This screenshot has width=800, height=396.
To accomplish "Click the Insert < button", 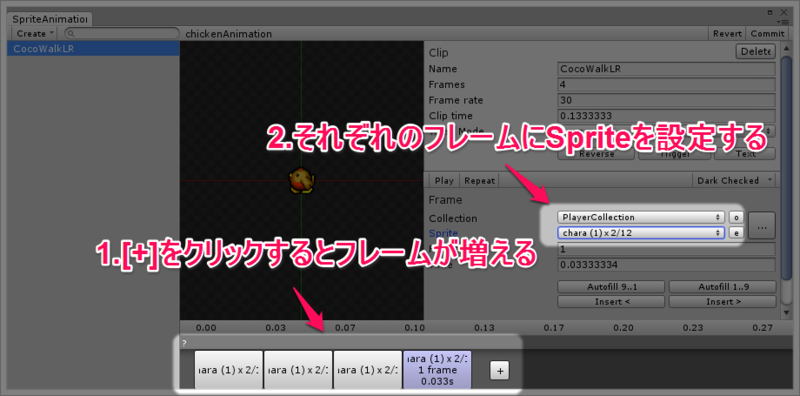I will point(611,302).
